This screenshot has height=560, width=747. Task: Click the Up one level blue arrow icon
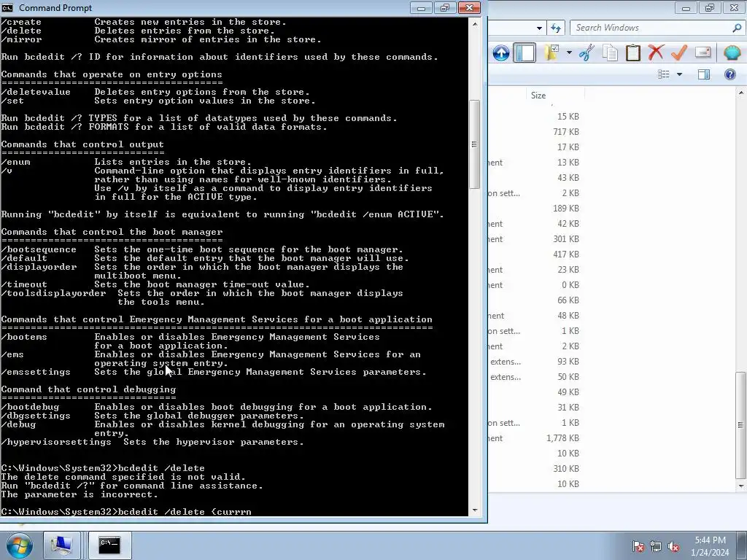(x=500, y=52)
